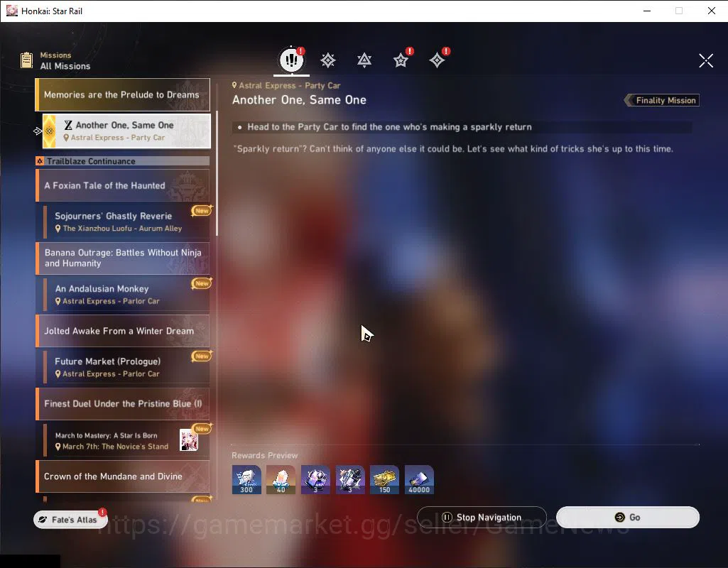The width and height of the screenshot is (728, 568).
Task: Open the star-shaped Companion Mission tab
Action: point(401,60)
